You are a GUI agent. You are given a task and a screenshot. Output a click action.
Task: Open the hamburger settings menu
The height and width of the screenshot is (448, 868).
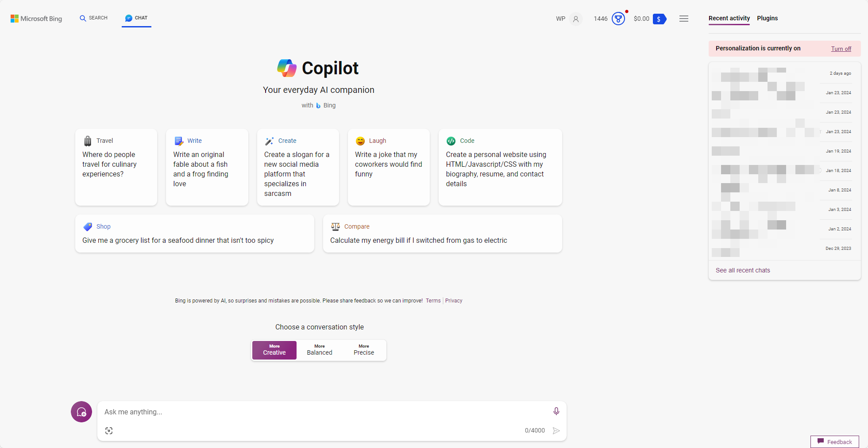[x=684, y=19]
